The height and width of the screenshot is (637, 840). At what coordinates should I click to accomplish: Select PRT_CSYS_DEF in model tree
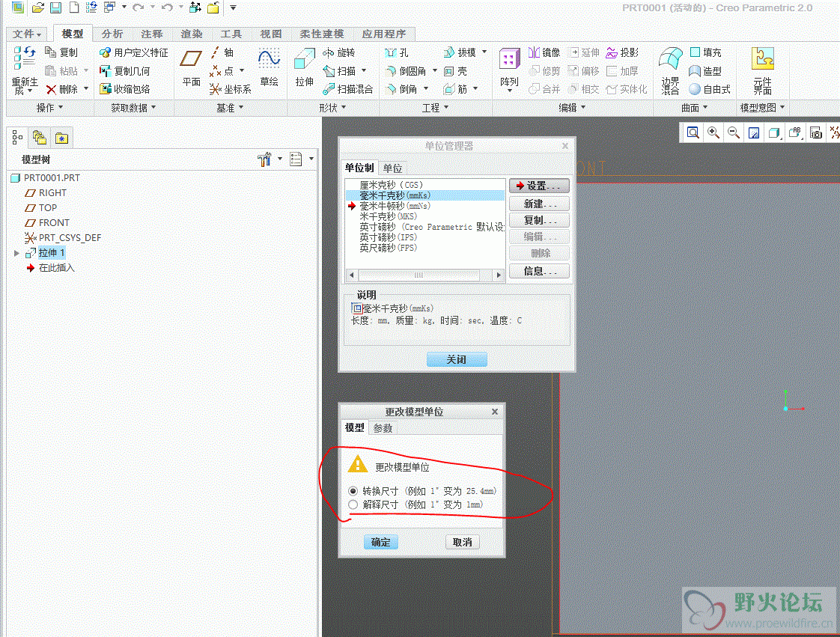(x=63, y=238)
